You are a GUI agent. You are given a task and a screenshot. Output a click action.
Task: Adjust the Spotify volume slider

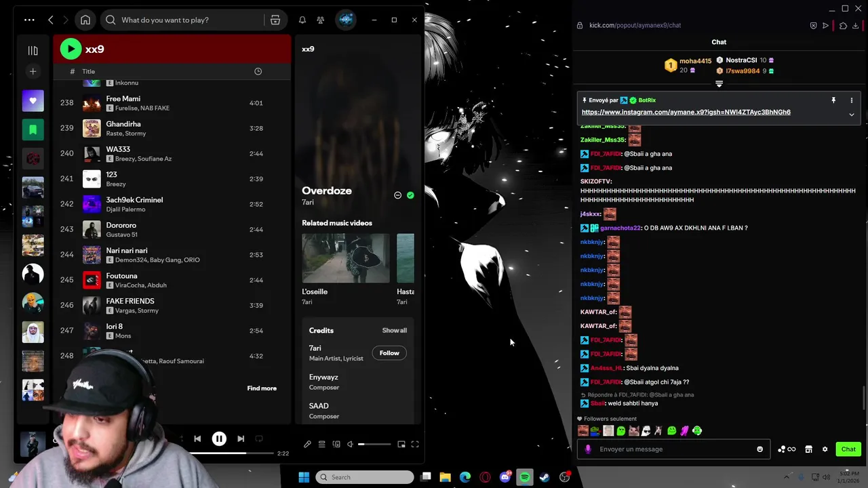pos(374,445)
